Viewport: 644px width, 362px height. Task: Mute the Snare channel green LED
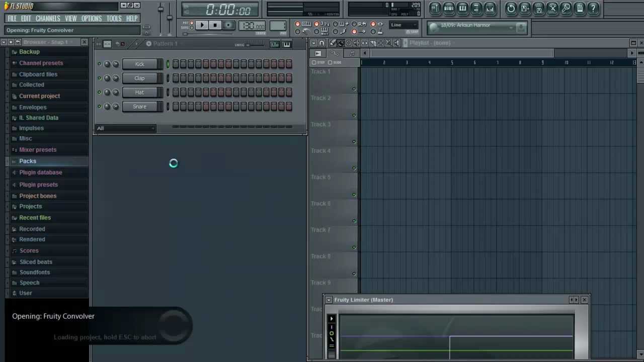click(99, 106)
